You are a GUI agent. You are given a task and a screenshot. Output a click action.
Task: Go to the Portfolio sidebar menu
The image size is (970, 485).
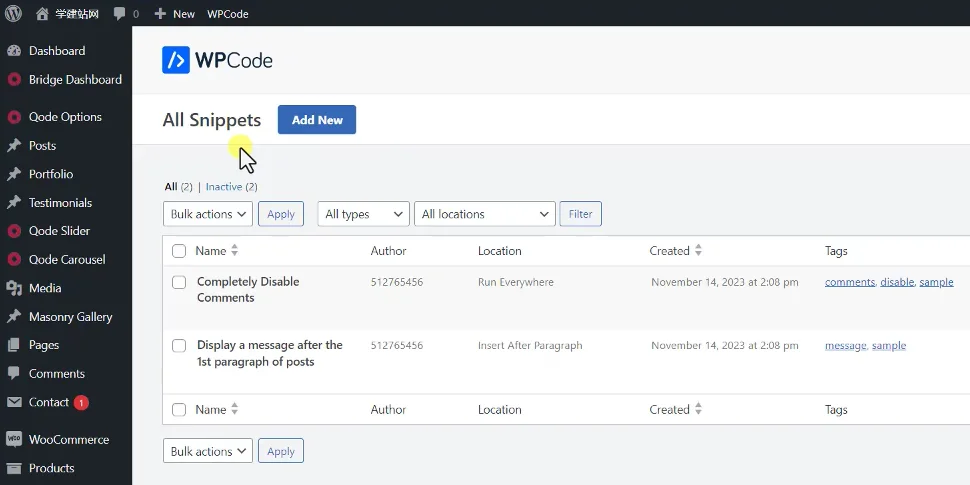click(x=51, y=174)
